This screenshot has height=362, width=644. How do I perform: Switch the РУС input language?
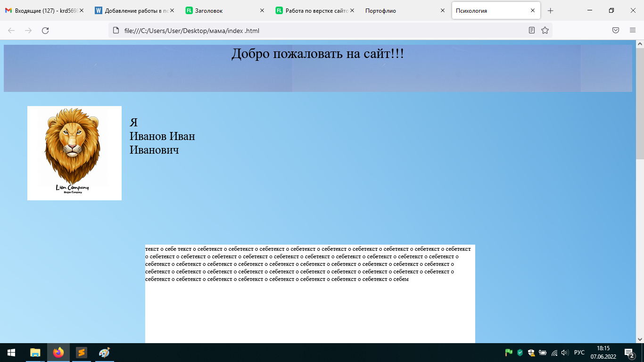579,353
